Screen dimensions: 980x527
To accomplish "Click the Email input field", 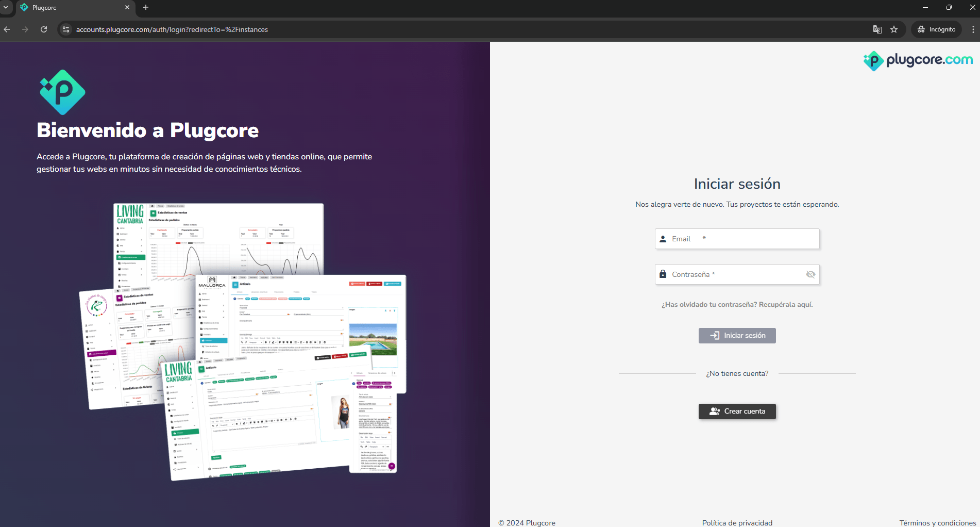I will (737, 239).
